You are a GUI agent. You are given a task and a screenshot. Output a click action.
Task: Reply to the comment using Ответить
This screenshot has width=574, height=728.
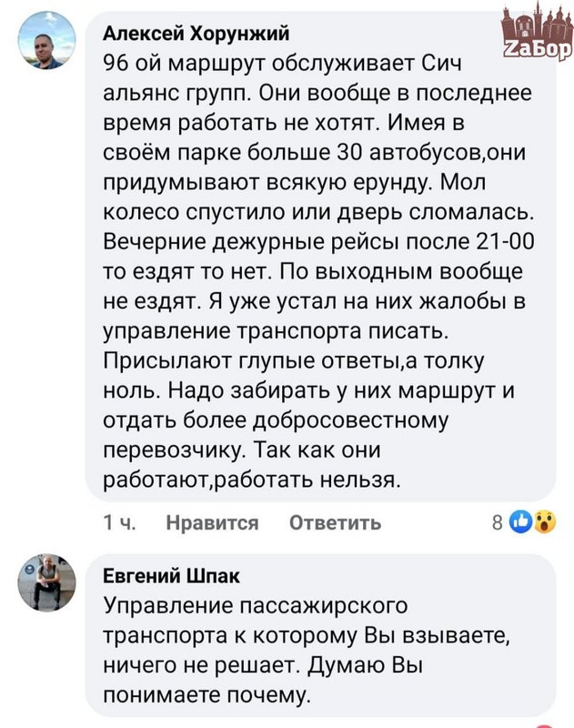pos(335,523)
